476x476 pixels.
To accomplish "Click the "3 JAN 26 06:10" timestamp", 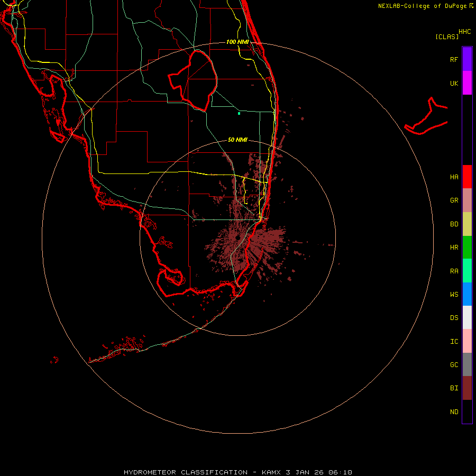I will [319, 472].
